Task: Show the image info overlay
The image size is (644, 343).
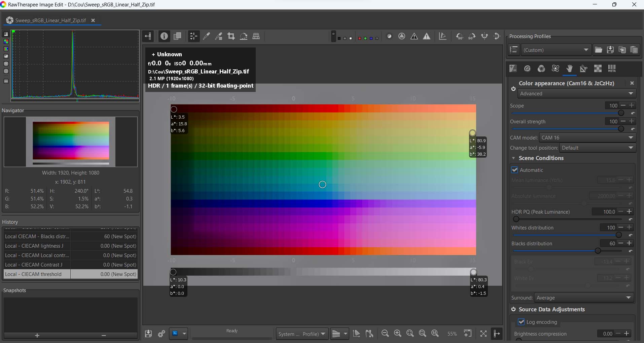Action: (164, 36)
